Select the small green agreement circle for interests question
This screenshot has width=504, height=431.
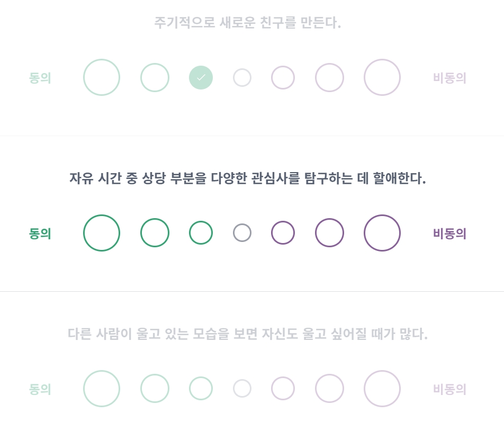(x=201, y=233)
